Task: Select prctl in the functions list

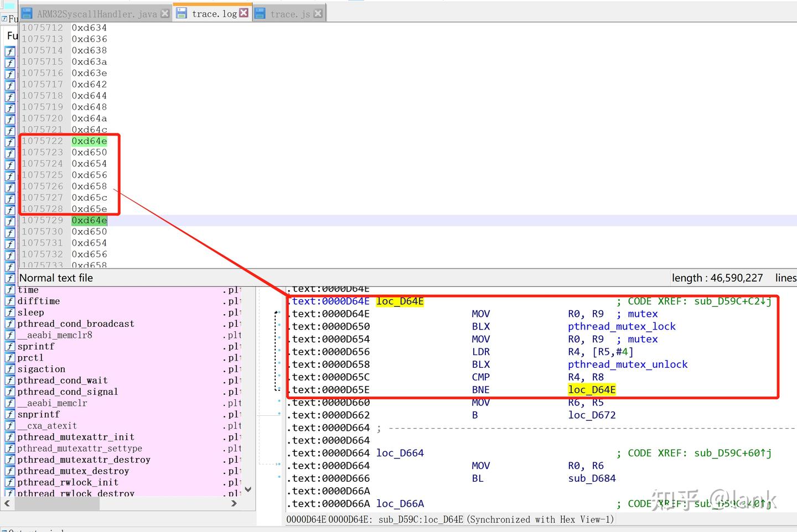Action: pos(30,358)
